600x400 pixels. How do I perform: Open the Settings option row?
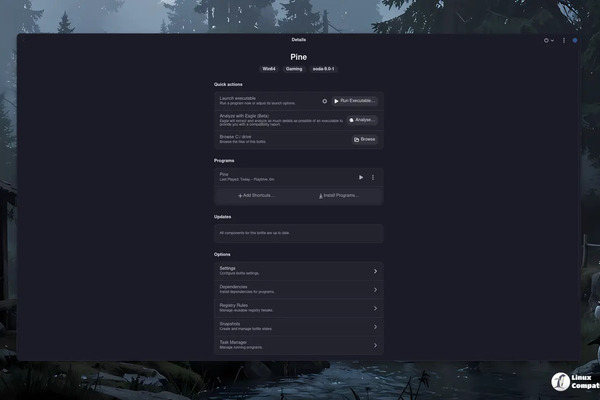pyautogui.click(x=299, y=271)
